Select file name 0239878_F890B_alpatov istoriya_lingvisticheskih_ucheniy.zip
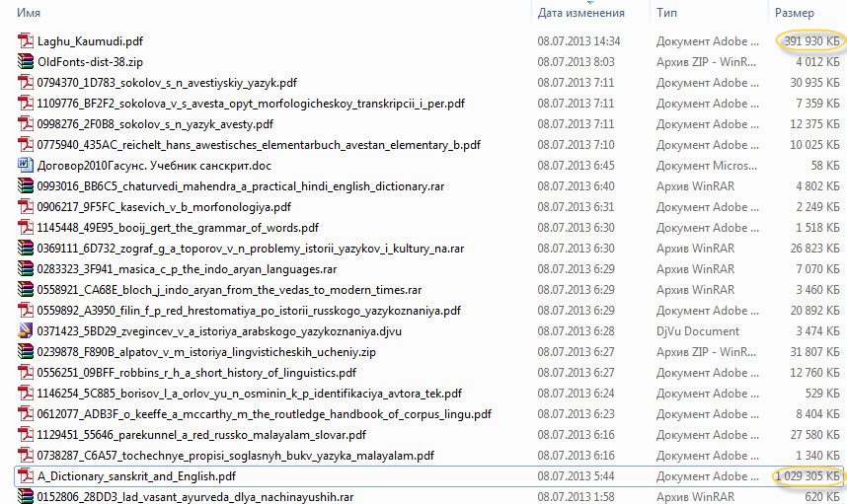This screenshot has height=504, width=847. click(206, 352)
